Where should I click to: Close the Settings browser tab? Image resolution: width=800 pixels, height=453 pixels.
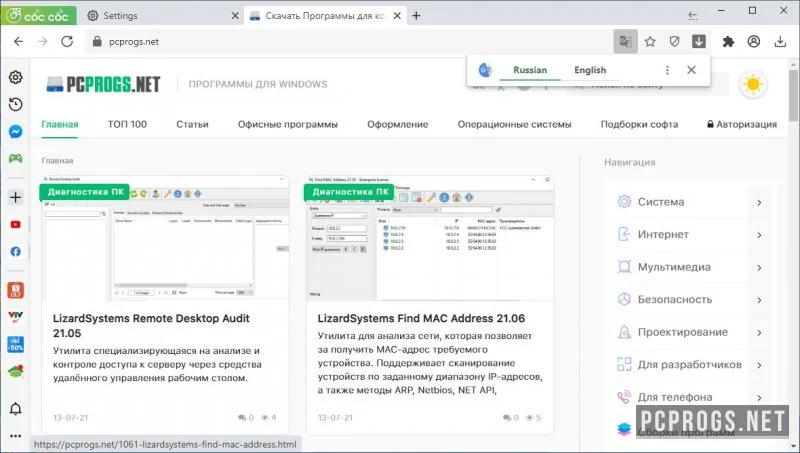point(235,16)
